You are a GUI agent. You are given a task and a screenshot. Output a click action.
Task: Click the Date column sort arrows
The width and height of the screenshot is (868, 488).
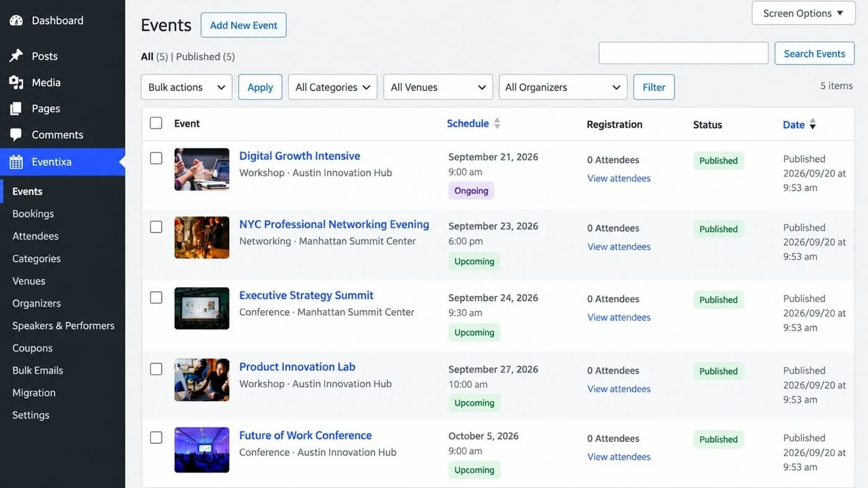coord(812,125)
